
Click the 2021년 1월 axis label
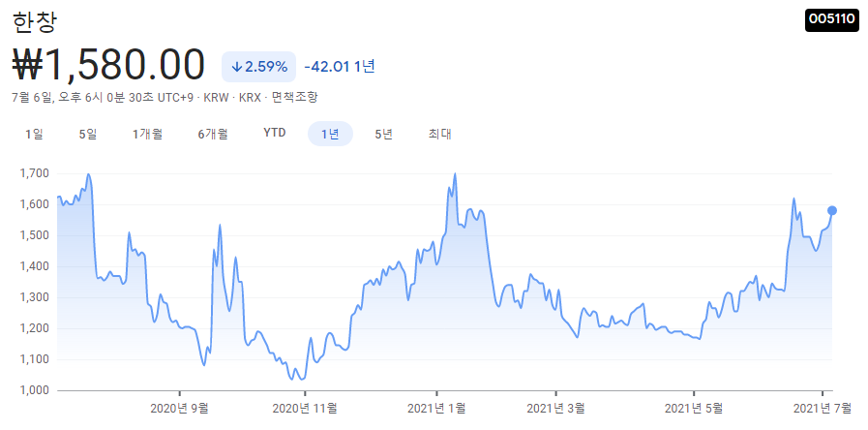pyautogui.click(x=436, y=409)
